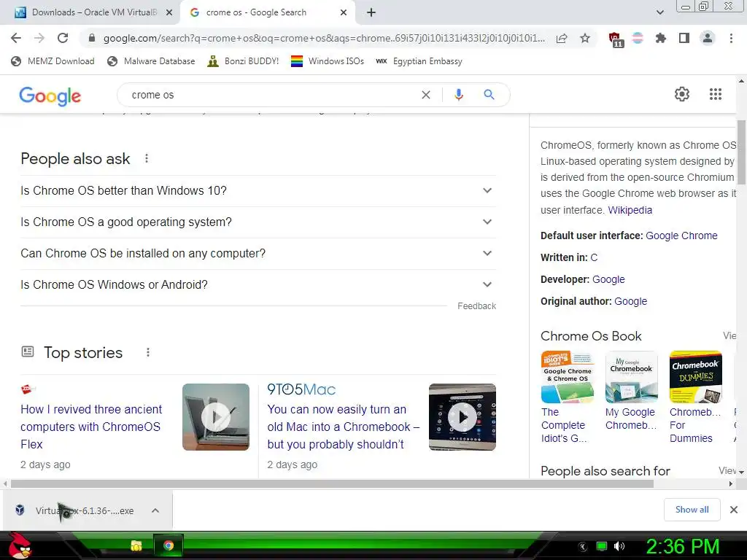
Task: Open People also ask options menu
Action: (147, 158)
